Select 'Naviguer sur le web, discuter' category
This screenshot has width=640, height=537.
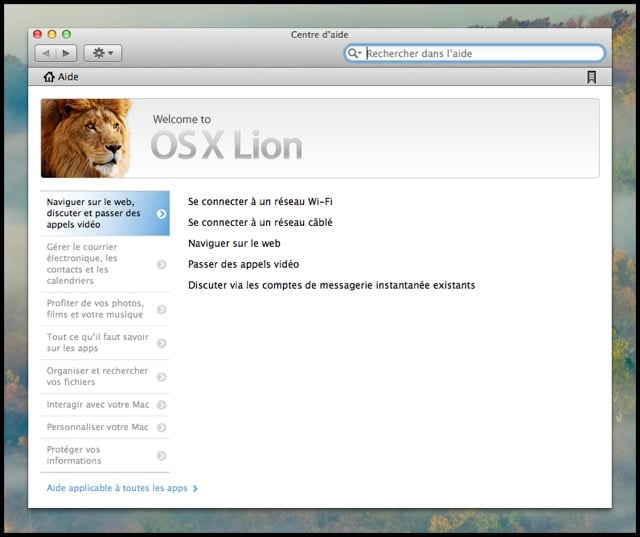coord(105,213)
